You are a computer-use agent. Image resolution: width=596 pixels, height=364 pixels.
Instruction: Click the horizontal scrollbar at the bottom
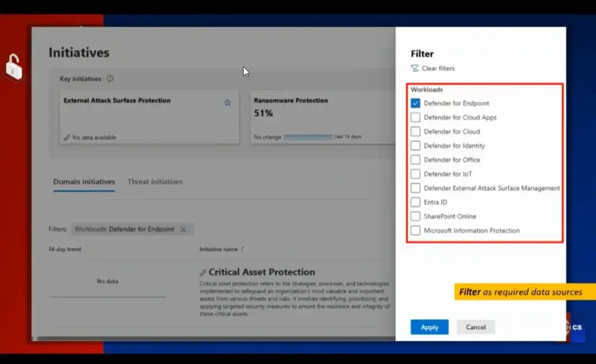pos(216,338)
